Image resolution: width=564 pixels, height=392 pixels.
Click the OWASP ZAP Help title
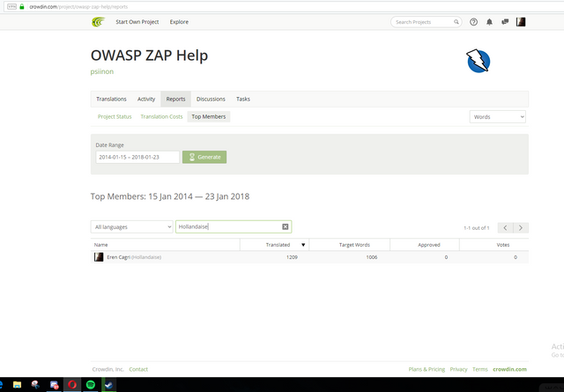pos(149,55)
